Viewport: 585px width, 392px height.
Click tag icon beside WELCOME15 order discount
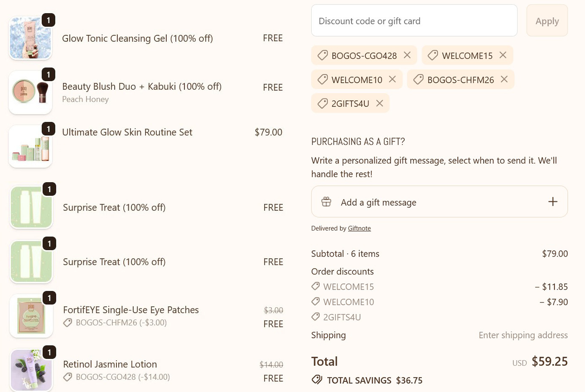(315, 286)
